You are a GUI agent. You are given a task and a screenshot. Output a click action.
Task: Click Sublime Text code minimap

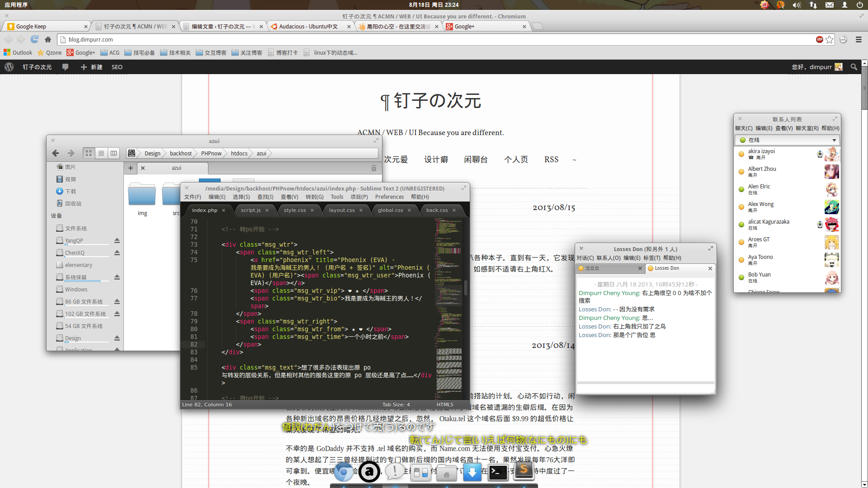pos(449,307)
